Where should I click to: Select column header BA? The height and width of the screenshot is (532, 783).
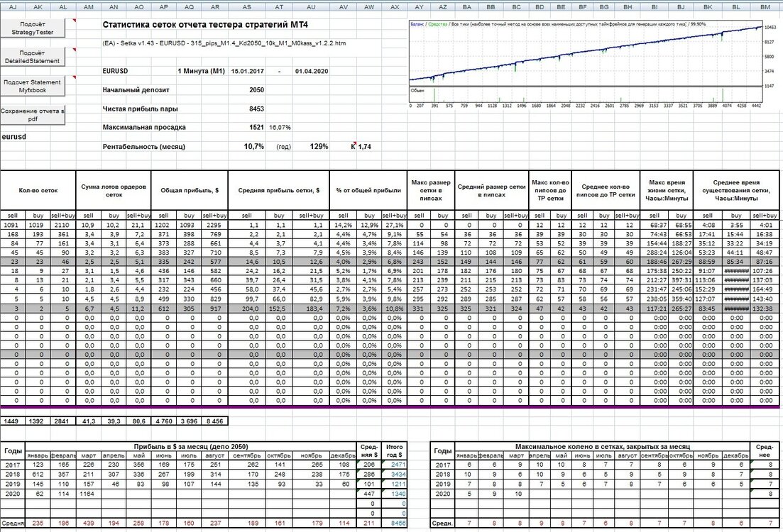tap(467, 7)
